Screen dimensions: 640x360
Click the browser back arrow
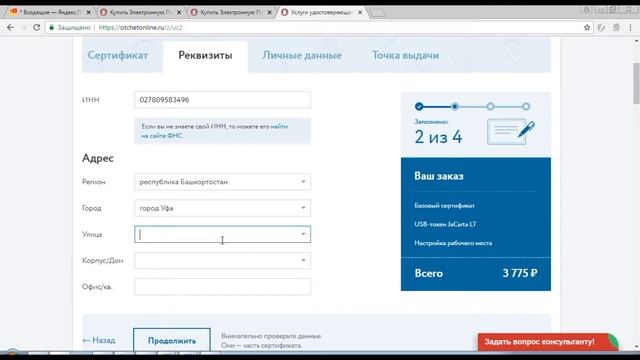click(x=10, y=27)
